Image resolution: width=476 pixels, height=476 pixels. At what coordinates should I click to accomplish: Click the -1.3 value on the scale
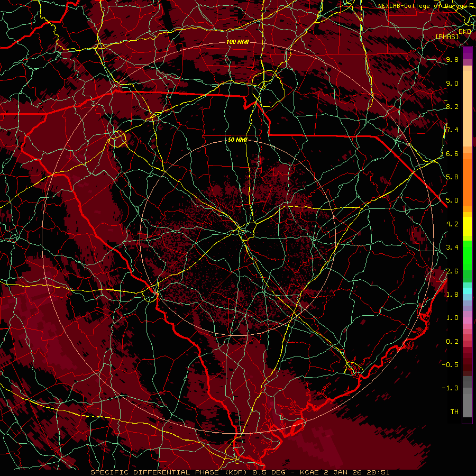tap(450, 388)
